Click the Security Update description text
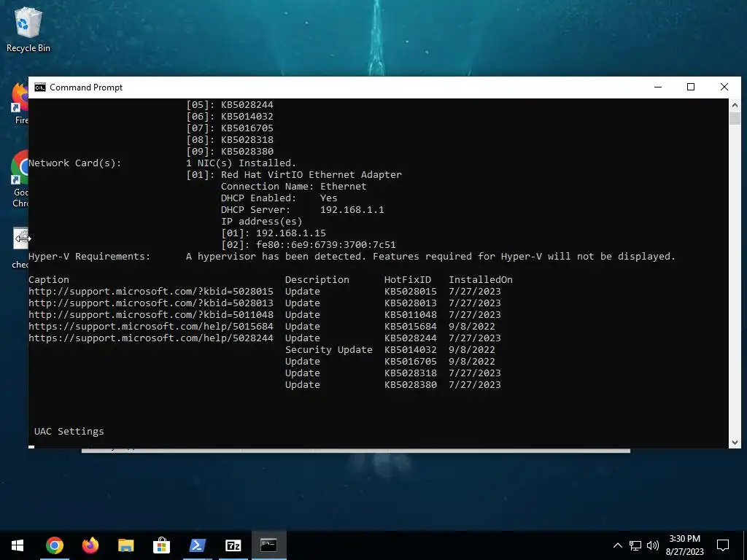Image resolution: width=747 pixels, height=560 pixels. tap(329, 350)
